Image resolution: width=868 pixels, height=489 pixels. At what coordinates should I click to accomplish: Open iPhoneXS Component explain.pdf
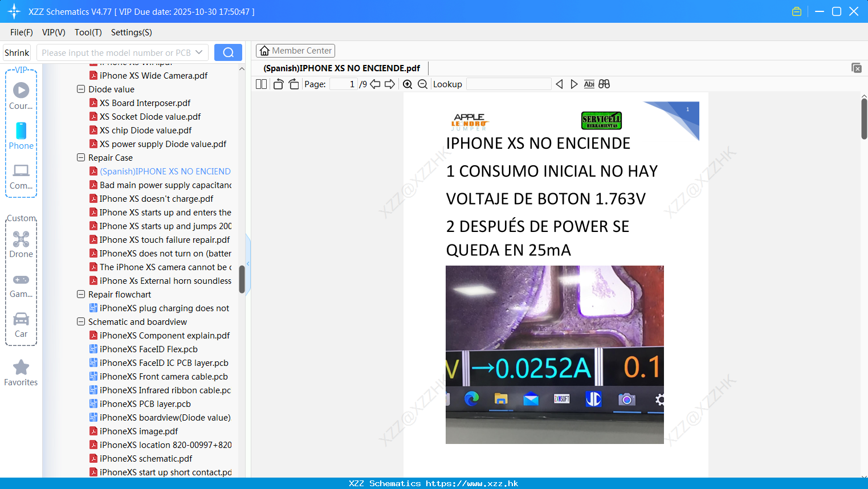[x=165, y=335]
